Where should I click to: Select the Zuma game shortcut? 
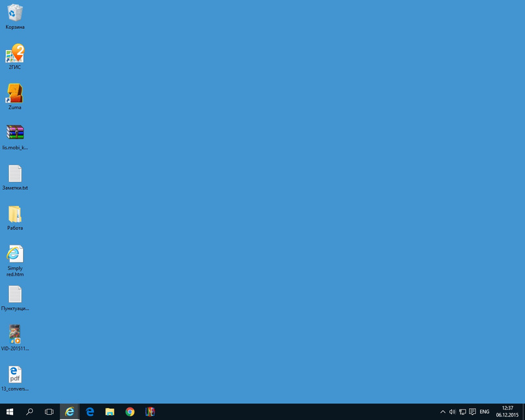pos(15,97)
